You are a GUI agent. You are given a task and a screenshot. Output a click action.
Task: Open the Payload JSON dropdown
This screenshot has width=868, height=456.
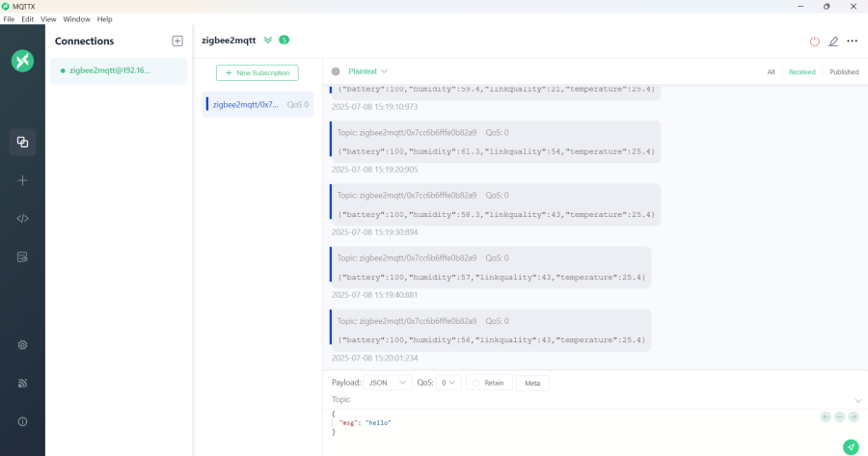[388, 383]
